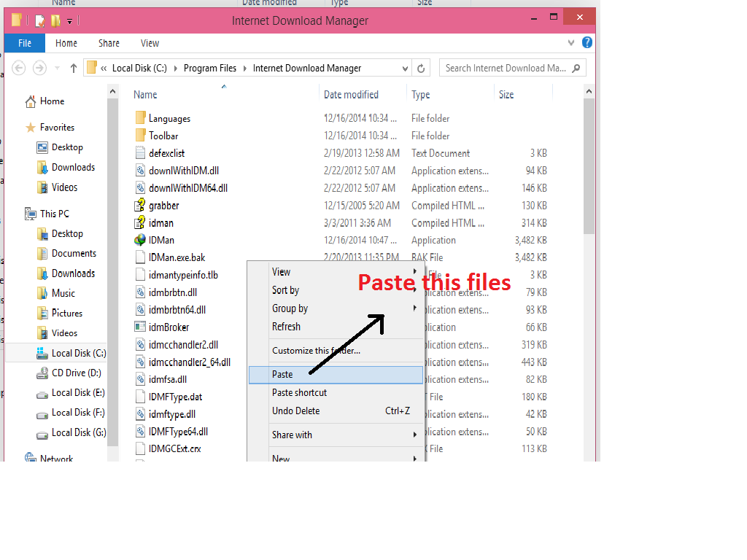Choose Refresh in context menu
Viewport: 747px width, 560px height.
pyautogui.click(x=336, y=327)
